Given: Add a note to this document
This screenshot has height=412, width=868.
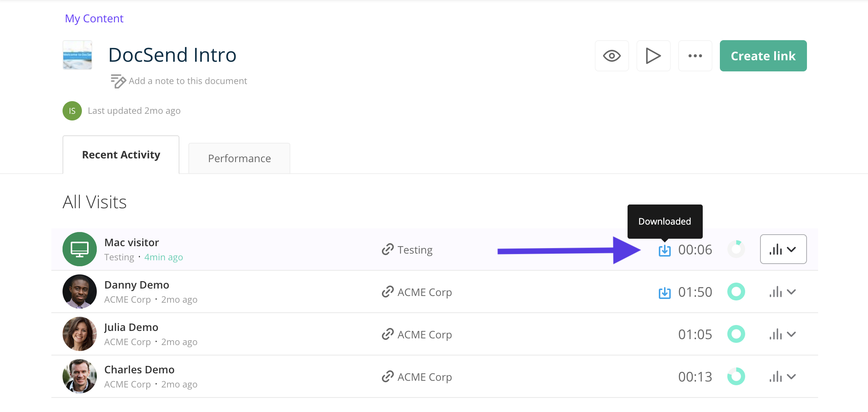Looking at the screenshot, I should point(188,81).
